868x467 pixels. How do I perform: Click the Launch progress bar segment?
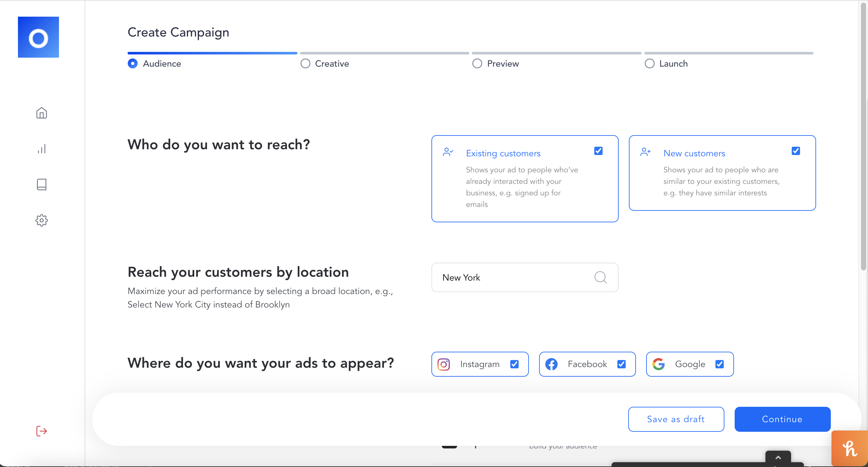(729, 53)
